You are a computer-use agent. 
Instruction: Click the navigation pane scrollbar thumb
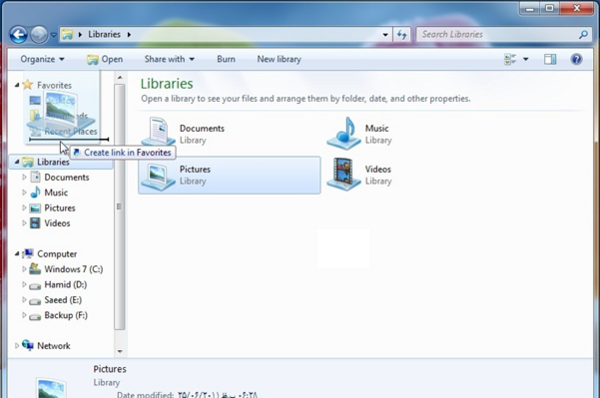(x=120, y=207)
